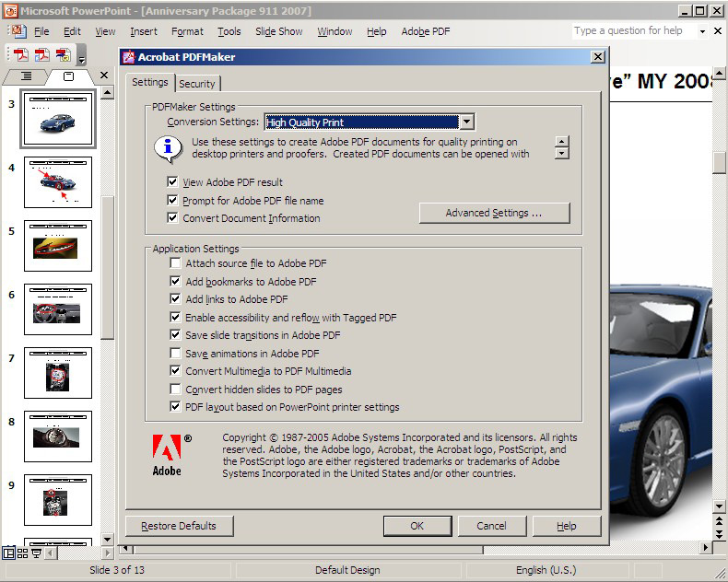728x582 pixels.
Task: Uncheck View Adobe PDF result
Action: (172, 181)
